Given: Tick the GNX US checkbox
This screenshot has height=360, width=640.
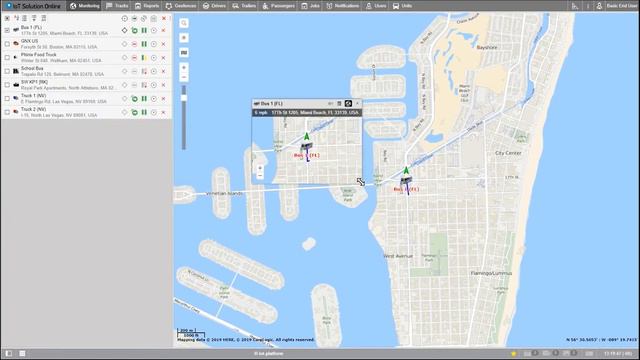Looking at the screenshot, I should (7, 44).
